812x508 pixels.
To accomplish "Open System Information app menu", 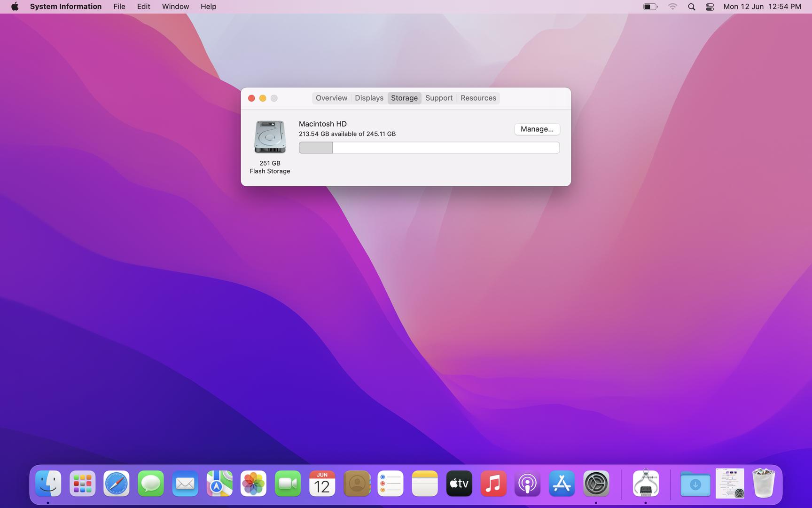I will click(66, 7).
